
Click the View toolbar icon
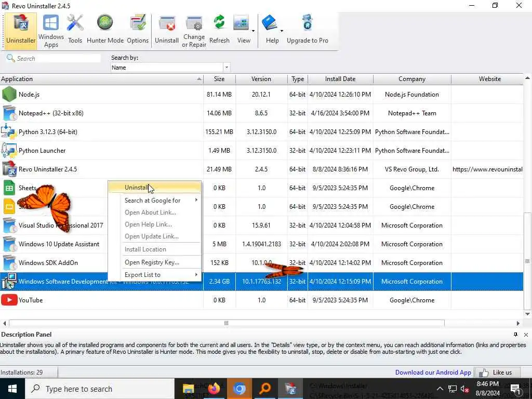click(242, 30)
